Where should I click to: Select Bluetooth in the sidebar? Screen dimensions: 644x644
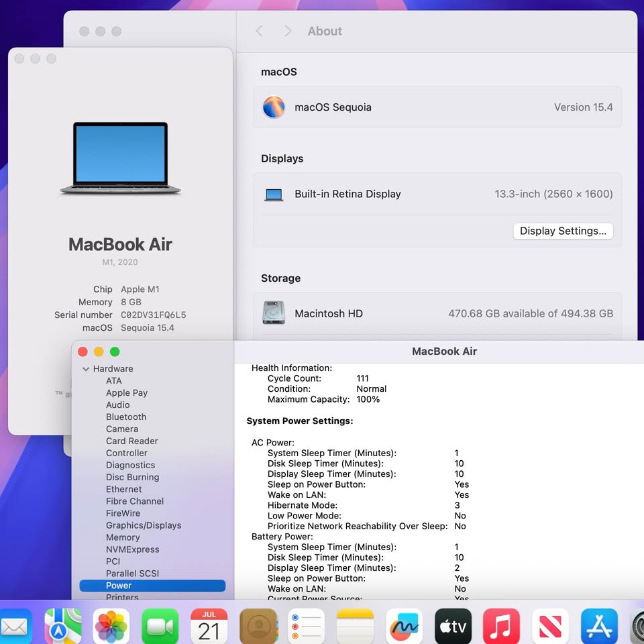pyautogui.click(x=126, y=417)
